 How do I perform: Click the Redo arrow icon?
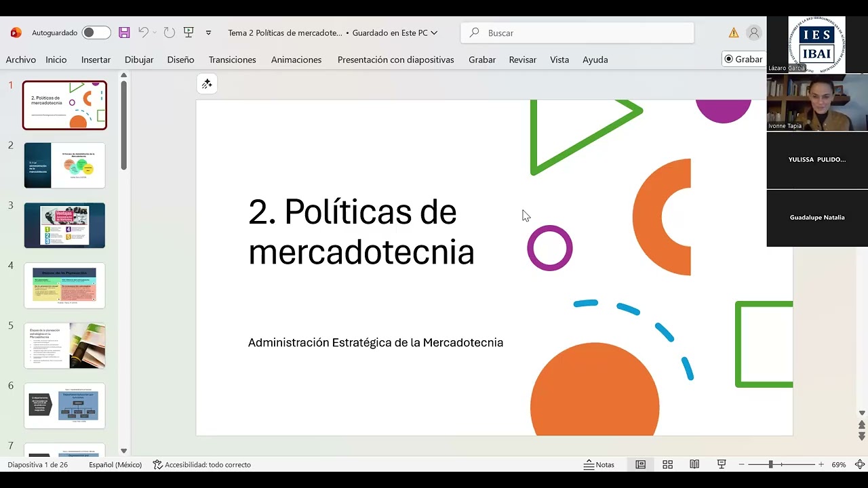170,33
